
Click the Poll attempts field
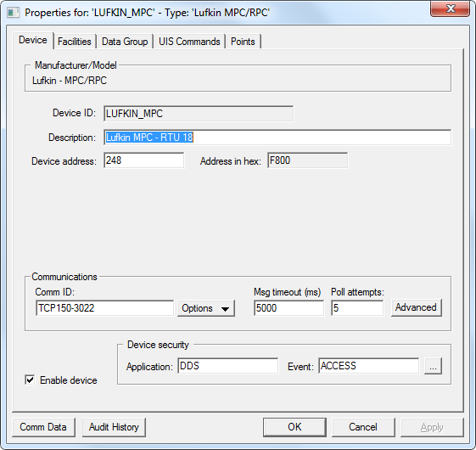tap(357, 308)
